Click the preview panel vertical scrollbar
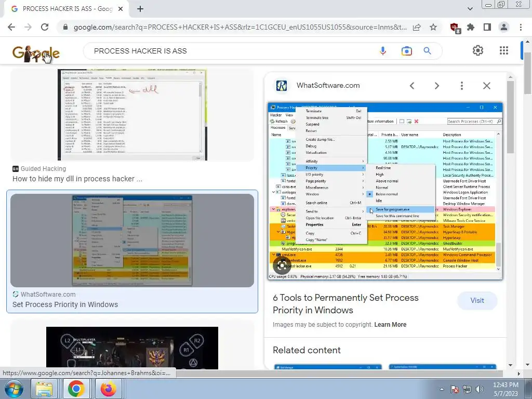This screenshot has width=532, height=399. click(511, 117)
